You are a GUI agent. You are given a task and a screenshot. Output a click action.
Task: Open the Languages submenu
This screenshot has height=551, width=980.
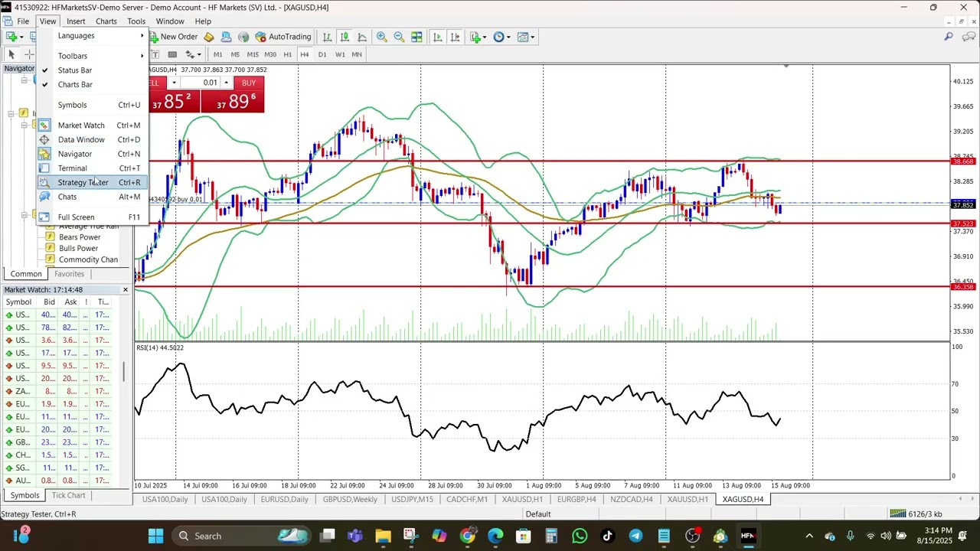click(92, 36)
